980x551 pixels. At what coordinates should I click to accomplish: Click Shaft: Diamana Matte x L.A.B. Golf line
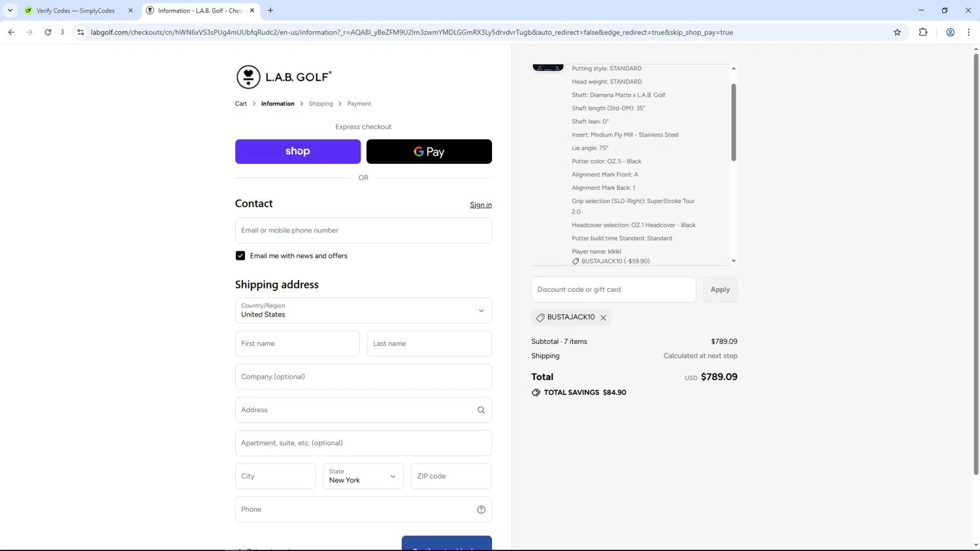(x=619, y=95)
